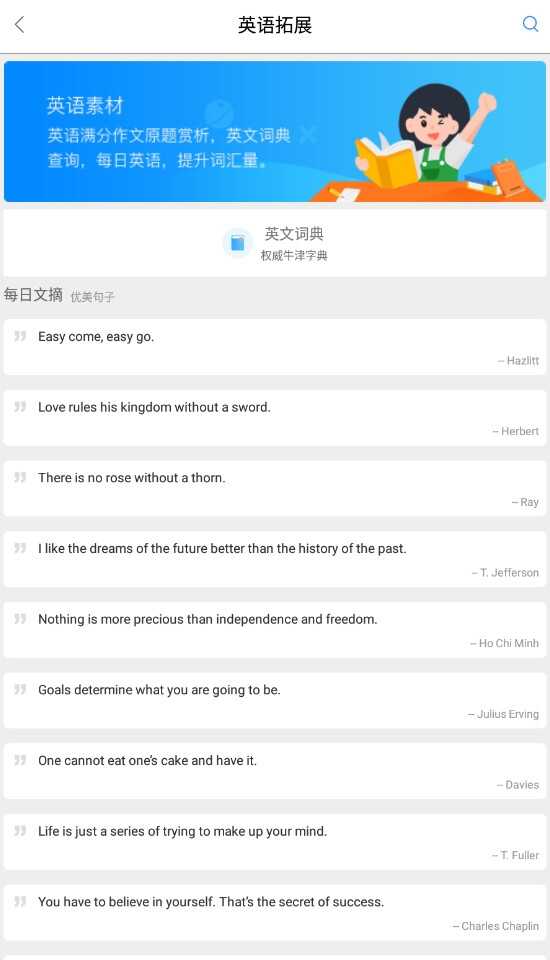Click the author name Julius Erving
The height and width of the screenshot is (960, 550).
508,714
